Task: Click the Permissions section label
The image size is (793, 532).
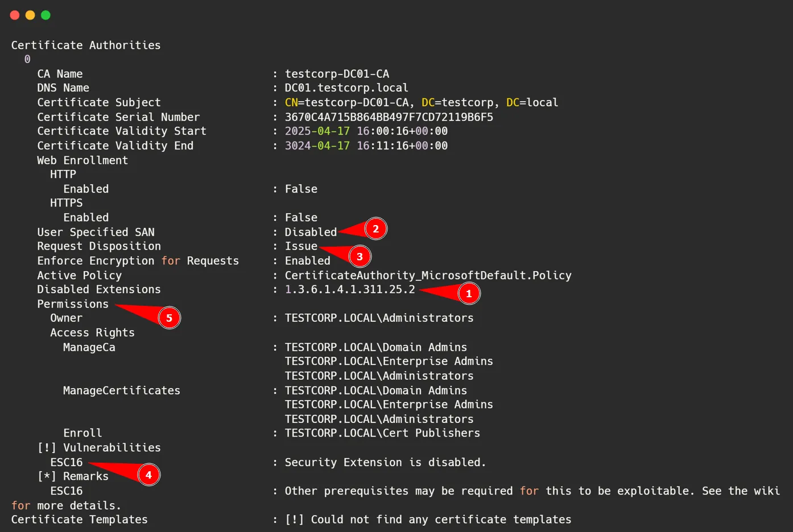Action: click(x=73, y=304)
